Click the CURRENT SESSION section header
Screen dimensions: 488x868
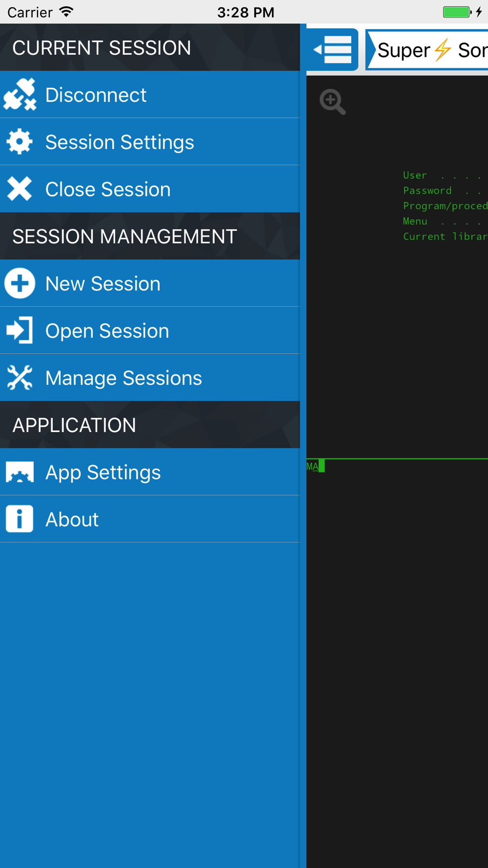[150, 47]
